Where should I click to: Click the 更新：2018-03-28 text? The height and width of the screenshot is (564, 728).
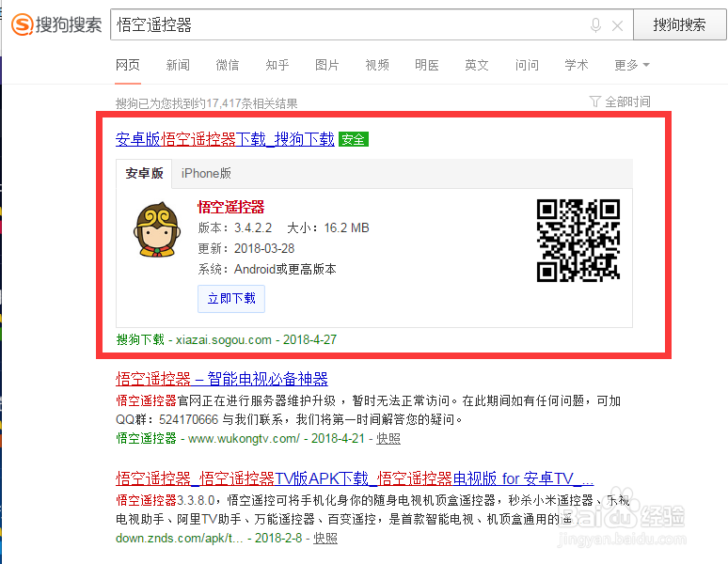tap(246, 248)
